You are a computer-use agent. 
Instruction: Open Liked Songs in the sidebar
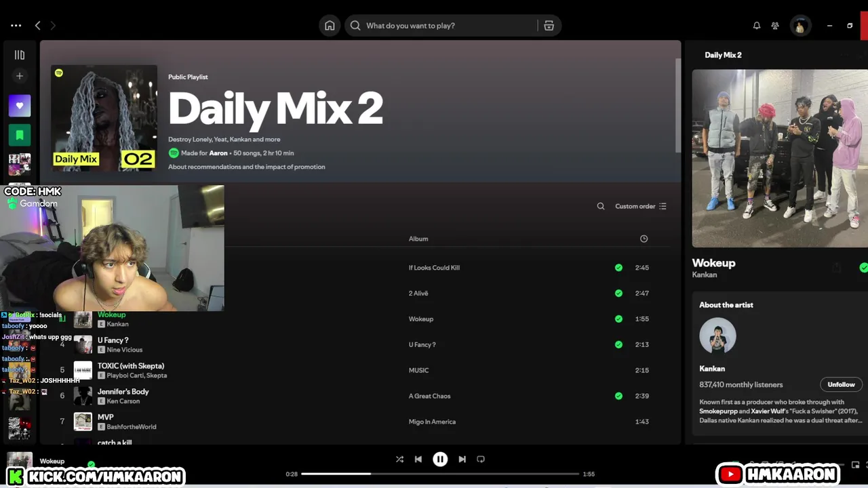coord(20,106)
